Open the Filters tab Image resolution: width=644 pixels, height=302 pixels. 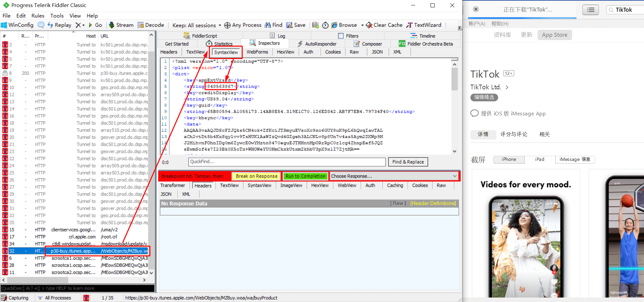coord(348,36)
